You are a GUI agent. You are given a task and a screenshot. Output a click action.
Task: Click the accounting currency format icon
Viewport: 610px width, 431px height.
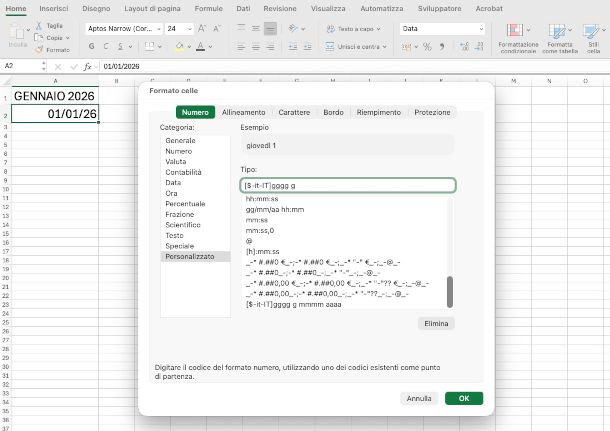point(407,47)
